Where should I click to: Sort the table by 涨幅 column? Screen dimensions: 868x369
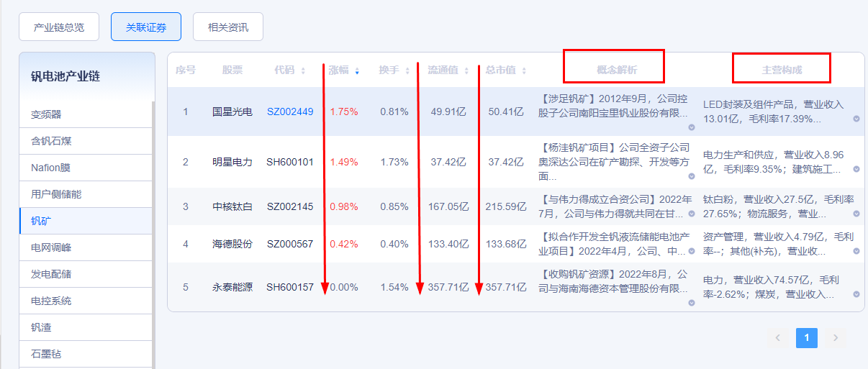(358, 70)
